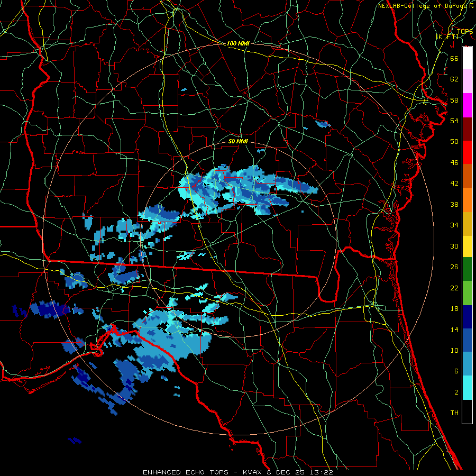Image resolution: width=476 pixels, height=476 pixels.
Task: Click the 100 NMI range ring label
Action: (x=238, y=43)
